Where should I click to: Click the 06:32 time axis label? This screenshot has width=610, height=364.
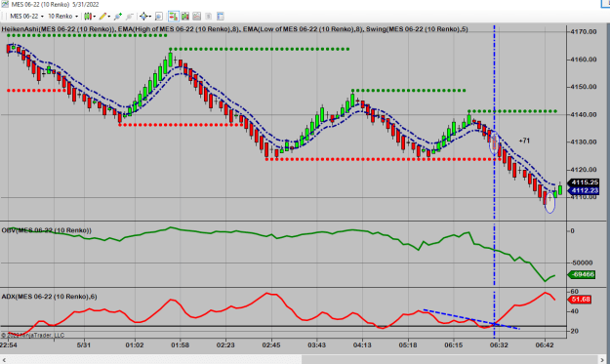click(x=499, y=345)
